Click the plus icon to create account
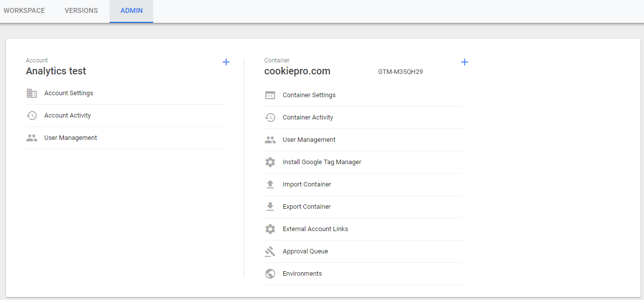644x300 pixels. (x=226, y=62)
